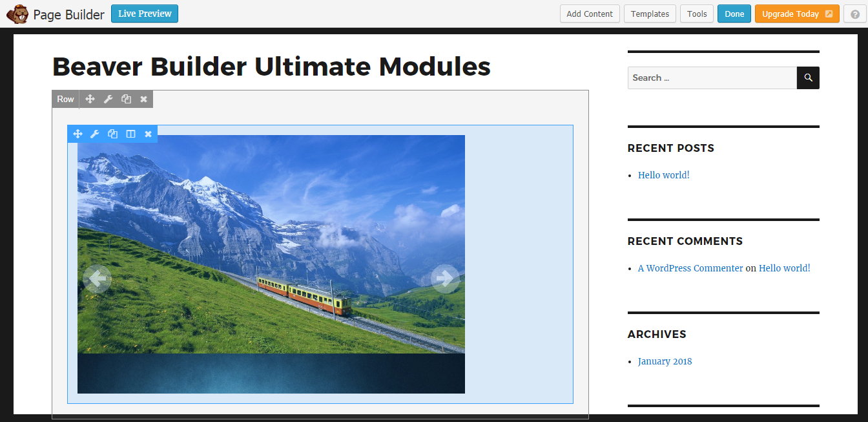Screen dimensions: 868x422
Task: Click the dark slide caption bar
Action: (271, 374)
